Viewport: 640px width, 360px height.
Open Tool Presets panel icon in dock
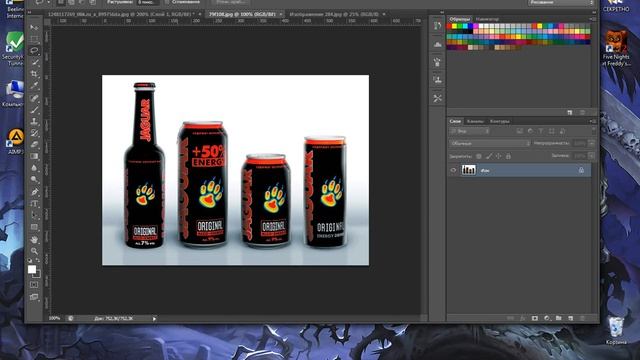click(438, 98)
